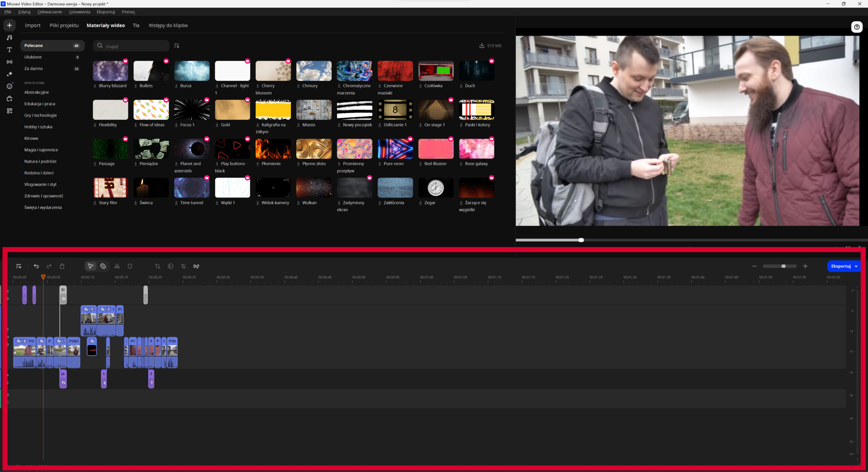Expand the Natura i podróże category
Viewport: 868px width, 472px height.
tap(40, 161)
